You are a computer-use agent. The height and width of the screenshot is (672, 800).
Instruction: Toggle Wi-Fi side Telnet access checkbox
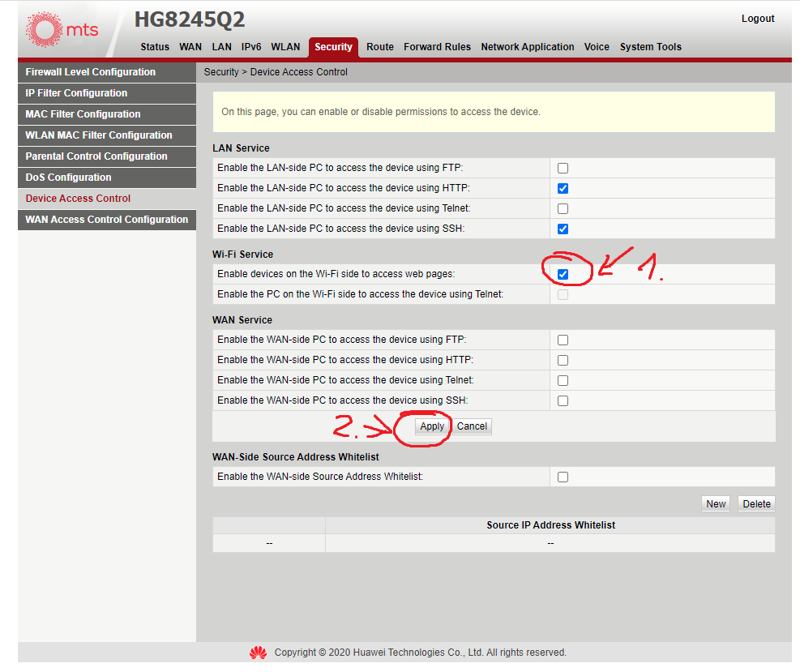pos(563,294)
